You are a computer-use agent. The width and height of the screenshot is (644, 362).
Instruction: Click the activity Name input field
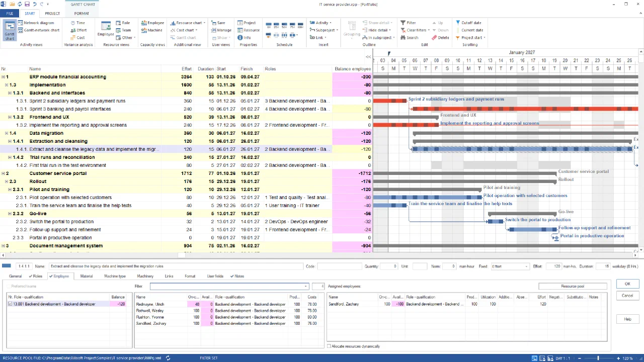tap(176, 266)
